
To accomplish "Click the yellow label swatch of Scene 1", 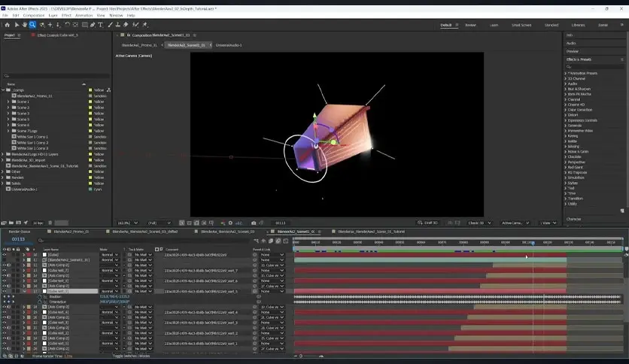I will coord(90,102).
